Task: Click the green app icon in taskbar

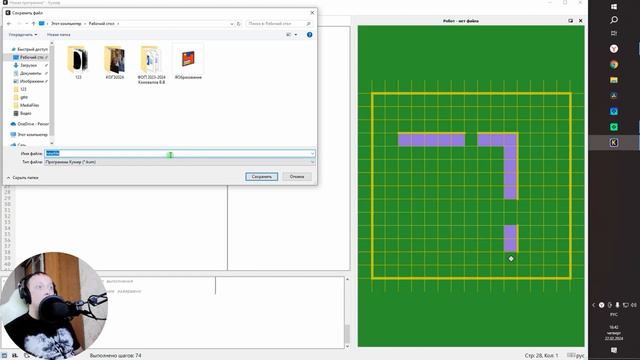Action: pos(614,127)
